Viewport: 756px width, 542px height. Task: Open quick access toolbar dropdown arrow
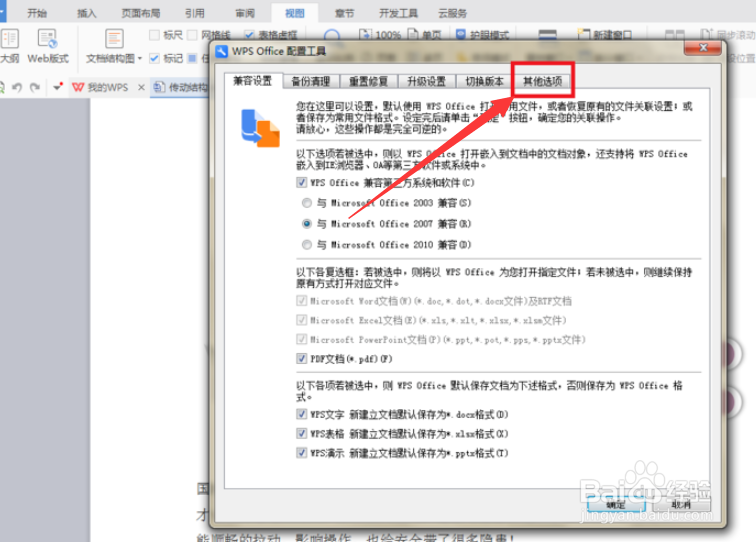tap(57, 87)
